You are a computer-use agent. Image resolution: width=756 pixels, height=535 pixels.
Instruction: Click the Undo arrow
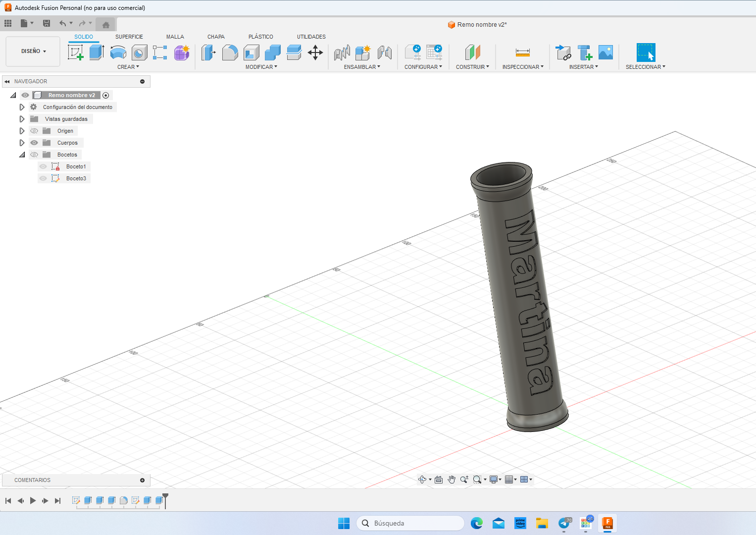click(x=62, y=23)
